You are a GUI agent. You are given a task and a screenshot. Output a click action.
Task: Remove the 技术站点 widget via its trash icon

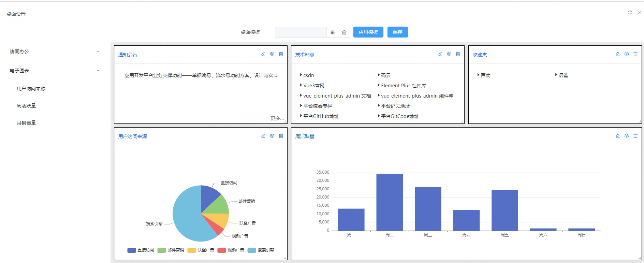(458, 54)
